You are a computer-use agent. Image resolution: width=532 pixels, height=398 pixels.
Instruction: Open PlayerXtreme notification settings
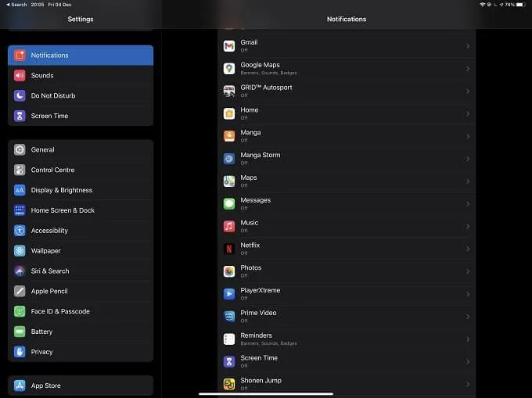click(347, 294)
